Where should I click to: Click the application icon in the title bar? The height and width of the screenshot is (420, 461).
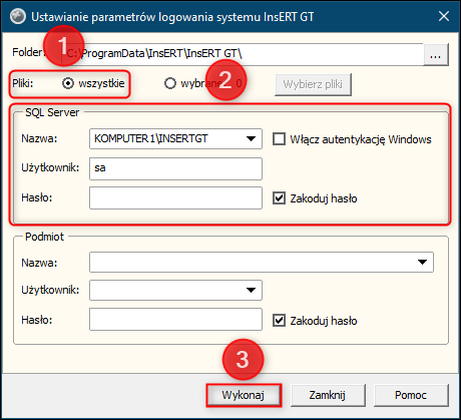pos(18,16)
